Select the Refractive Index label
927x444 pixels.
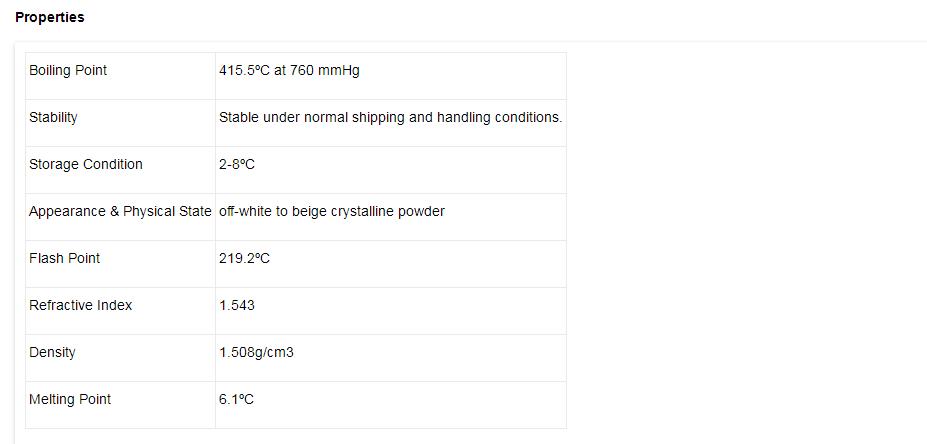click(x=81, y=305)
